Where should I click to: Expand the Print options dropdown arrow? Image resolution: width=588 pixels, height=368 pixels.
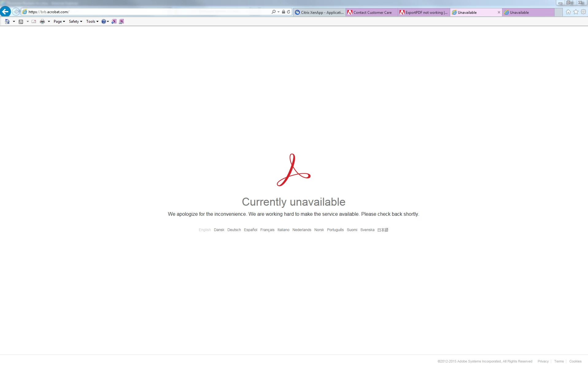pyautogui.click(x=49, y=21)
